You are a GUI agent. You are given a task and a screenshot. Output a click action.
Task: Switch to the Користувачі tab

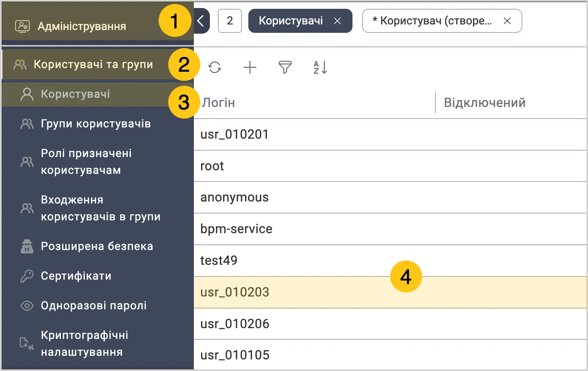tap(291, 21)
